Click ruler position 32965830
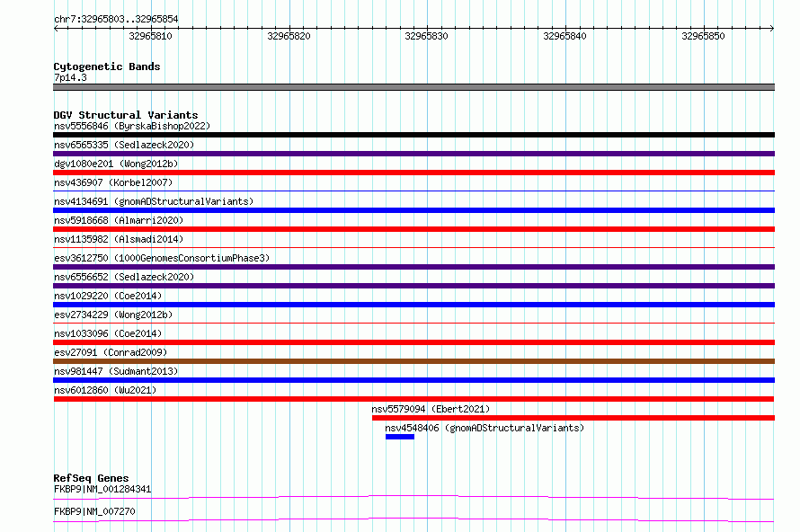 [427, 36]
